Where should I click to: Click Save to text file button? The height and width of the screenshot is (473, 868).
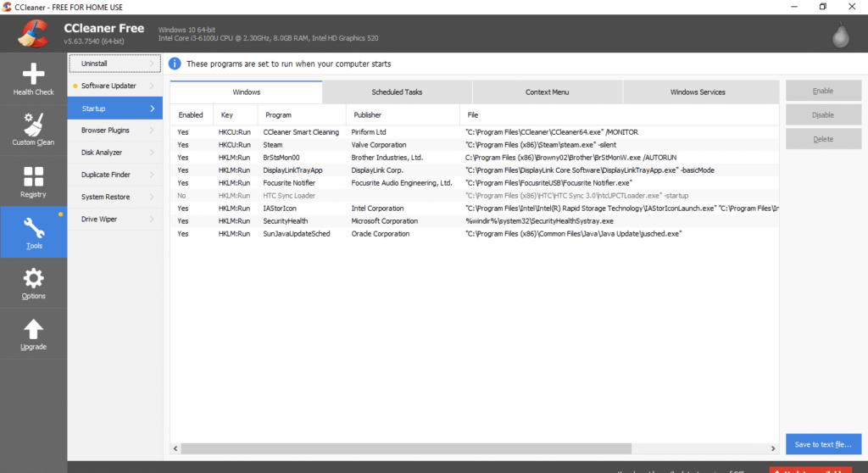point(823,444)
